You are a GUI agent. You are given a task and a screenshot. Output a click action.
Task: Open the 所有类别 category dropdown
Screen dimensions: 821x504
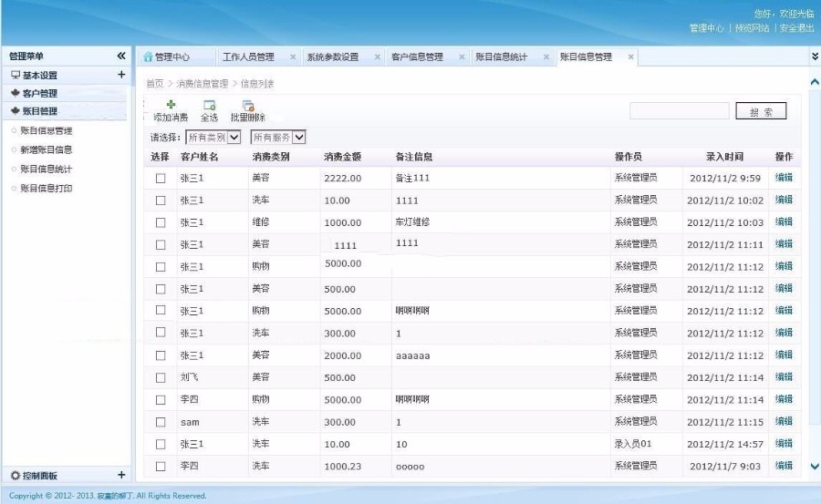tap(213, 138)
